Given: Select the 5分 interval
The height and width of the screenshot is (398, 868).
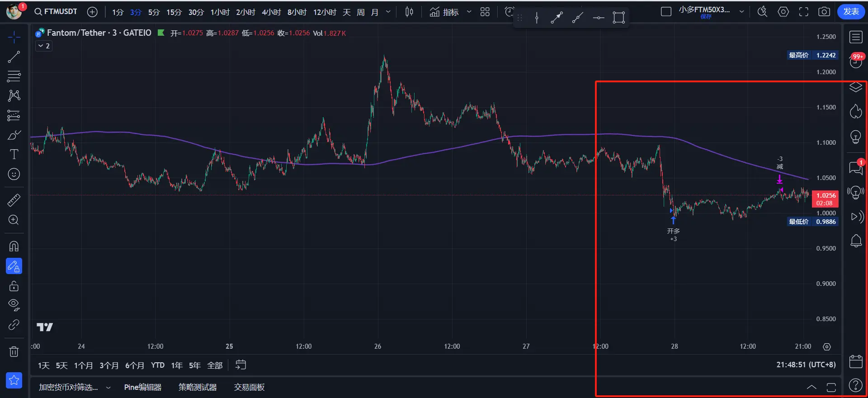Looking at the screenshot, I should coord(154,12).
